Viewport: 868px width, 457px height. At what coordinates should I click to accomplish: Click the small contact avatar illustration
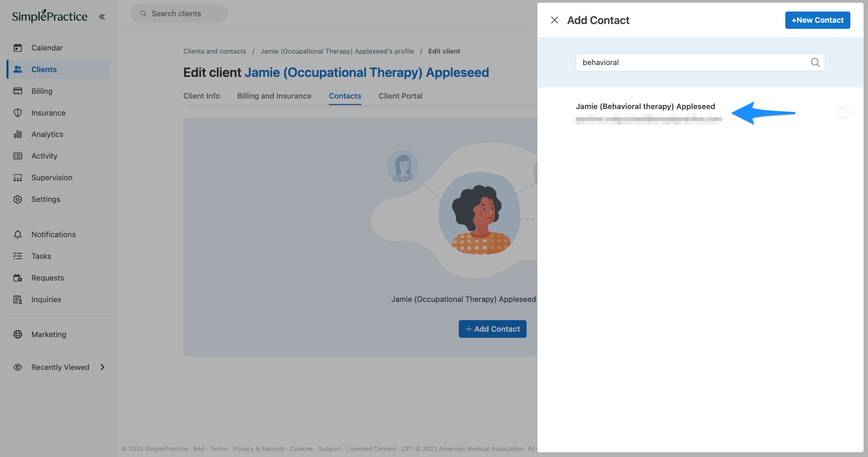(402, 166)
